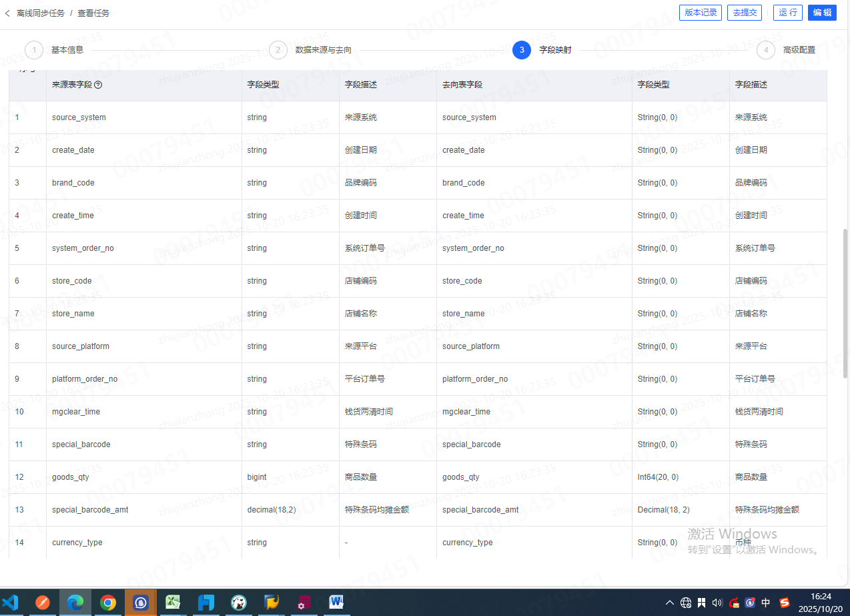Viewport: 850px width, 616px height.
Task: Click the 离线同步任务 breadcrumb link
Action: 41,13
